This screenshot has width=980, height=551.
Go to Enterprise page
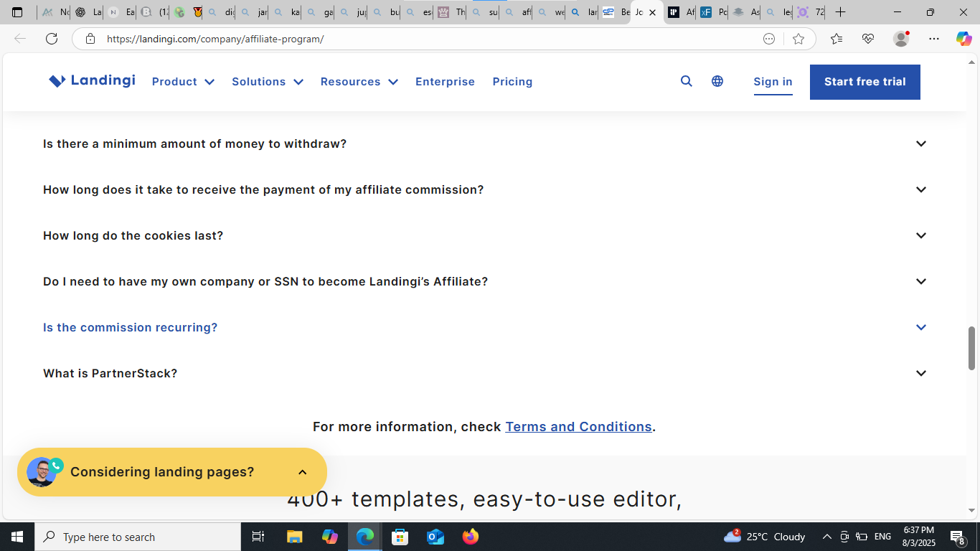tap(445, 82)
